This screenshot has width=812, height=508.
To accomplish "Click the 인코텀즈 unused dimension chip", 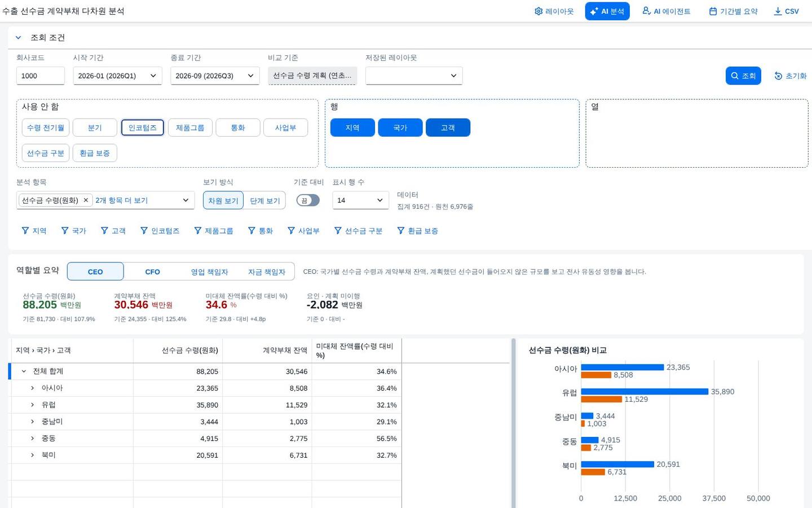I will click(x=143, y=128).
